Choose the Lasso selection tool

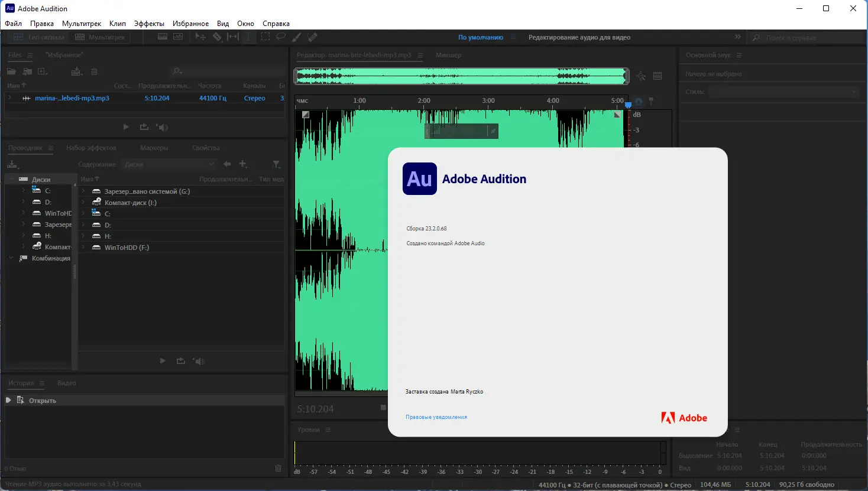[x=281, y=37]
